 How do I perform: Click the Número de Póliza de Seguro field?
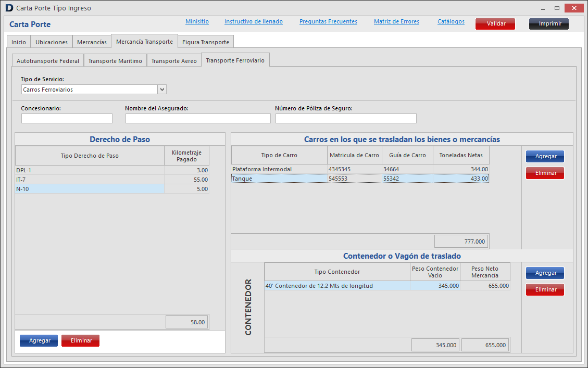[346, 119]
